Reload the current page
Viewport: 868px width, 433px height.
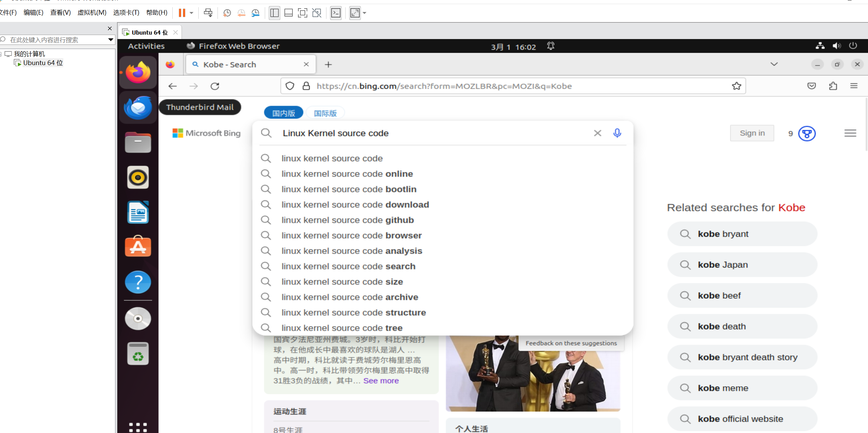pyautogui.click(x=215, y=86)
